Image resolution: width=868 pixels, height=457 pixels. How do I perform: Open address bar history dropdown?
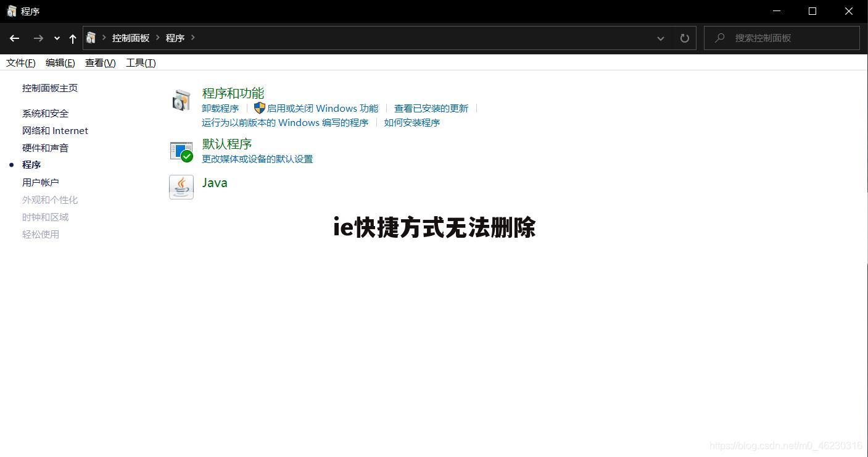click(661, 38)
